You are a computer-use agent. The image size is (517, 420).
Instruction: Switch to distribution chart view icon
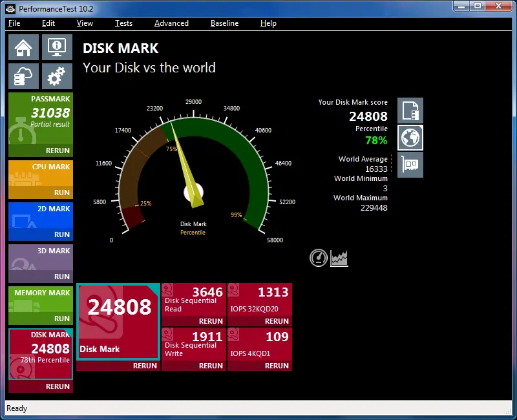339,258
